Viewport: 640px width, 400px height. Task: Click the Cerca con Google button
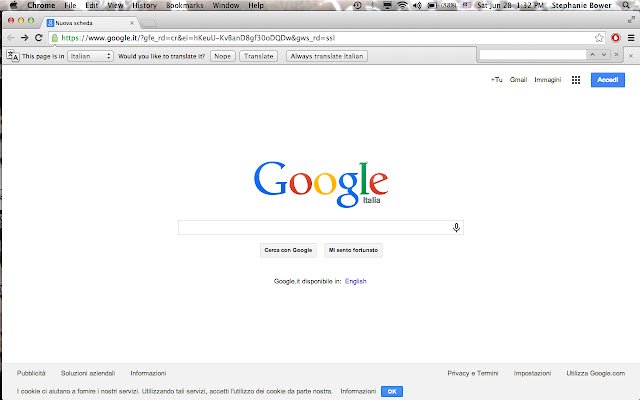click(288, 250)
